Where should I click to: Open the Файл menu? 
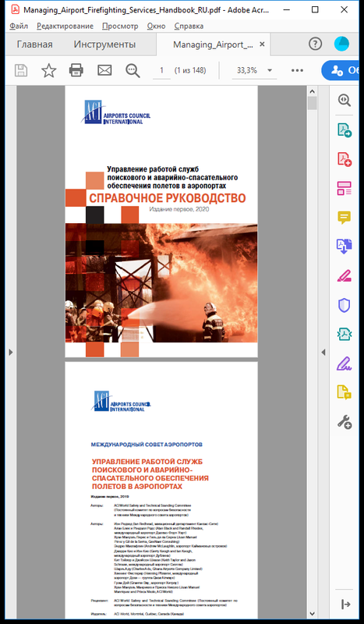pyautogui.click(x=19, y=27)
